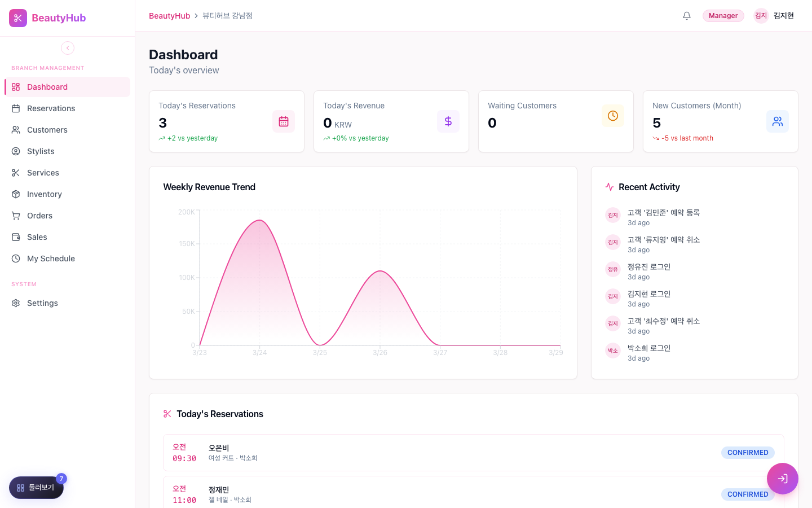Open Settings in the System section

click(x=68, y=303)
